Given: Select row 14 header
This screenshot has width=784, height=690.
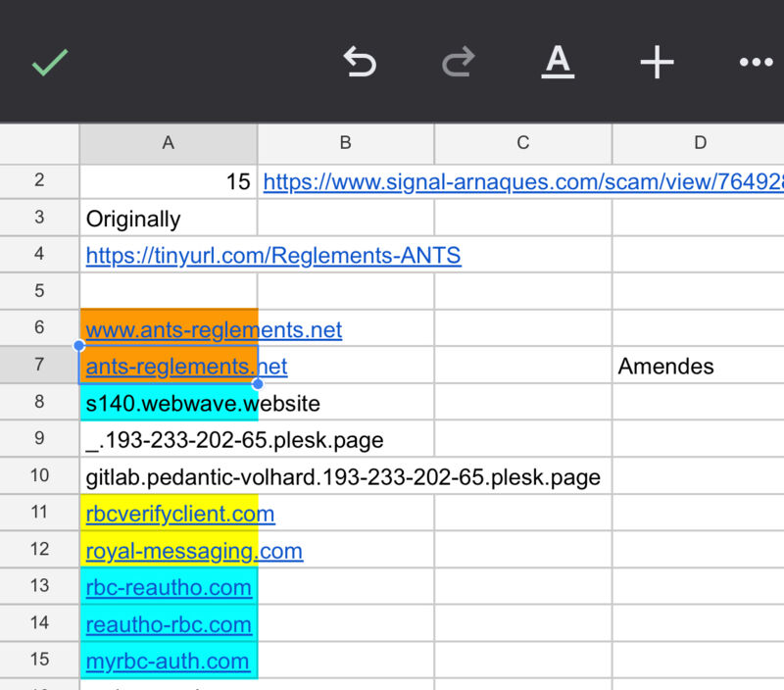Looking at the screenshot, I should (x=39, y=622).
